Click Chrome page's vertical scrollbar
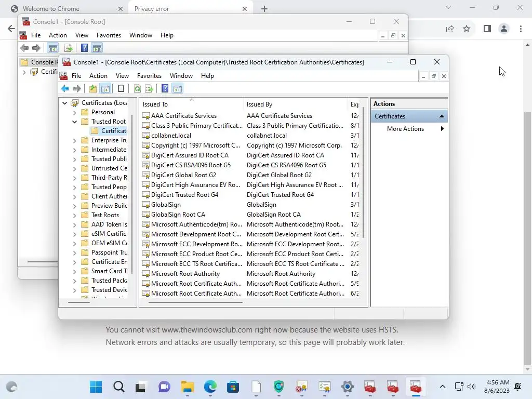Image resolution: width=532 pixels, height=399 pixels. [x=527, y=237]
